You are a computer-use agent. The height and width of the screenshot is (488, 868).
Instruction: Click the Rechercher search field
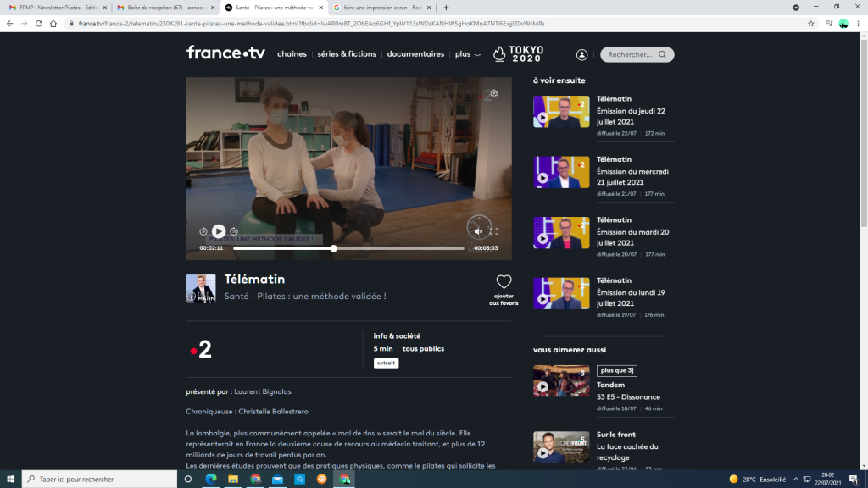click(x=632, y=54)
